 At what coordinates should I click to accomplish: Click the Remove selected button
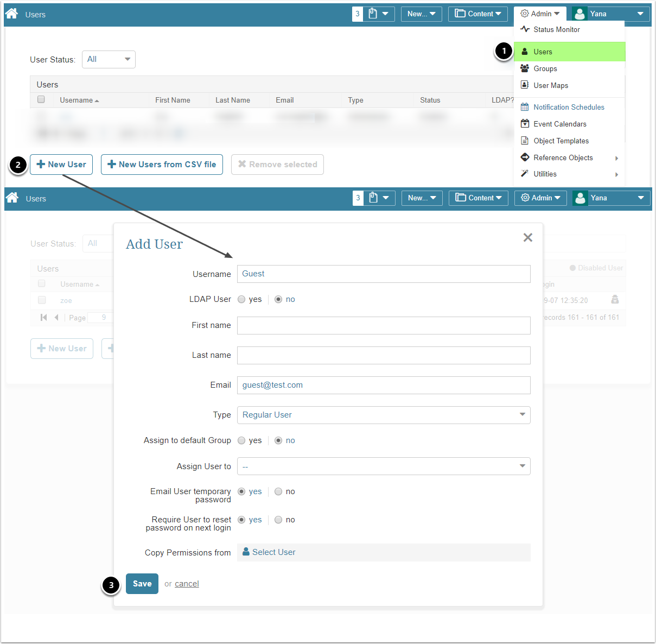(x=277, y=165)
